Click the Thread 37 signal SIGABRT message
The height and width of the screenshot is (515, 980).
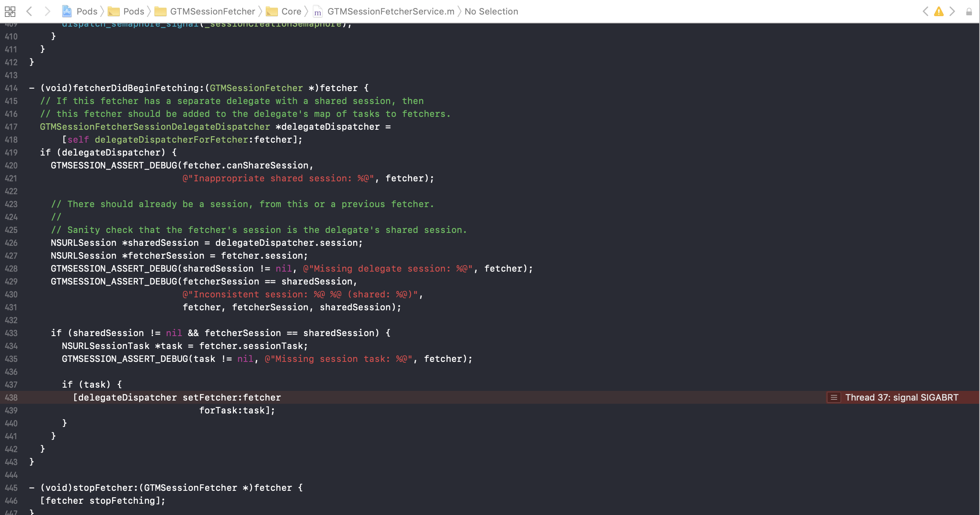coord(901,397)
